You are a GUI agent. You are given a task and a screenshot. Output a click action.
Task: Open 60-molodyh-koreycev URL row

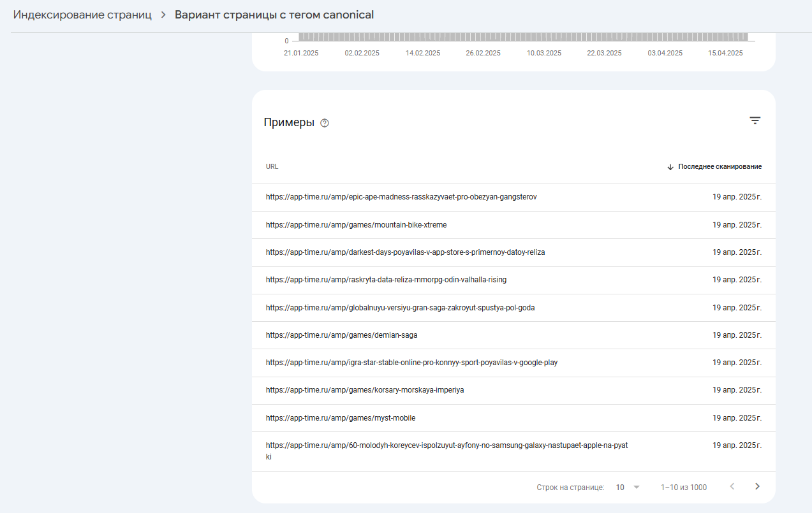tap(447, 446)
